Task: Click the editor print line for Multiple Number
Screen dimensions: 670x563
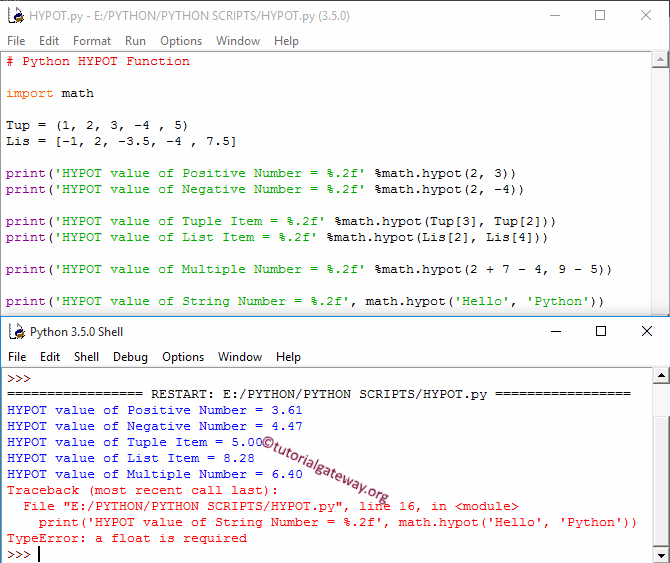Action: [309, 270]
